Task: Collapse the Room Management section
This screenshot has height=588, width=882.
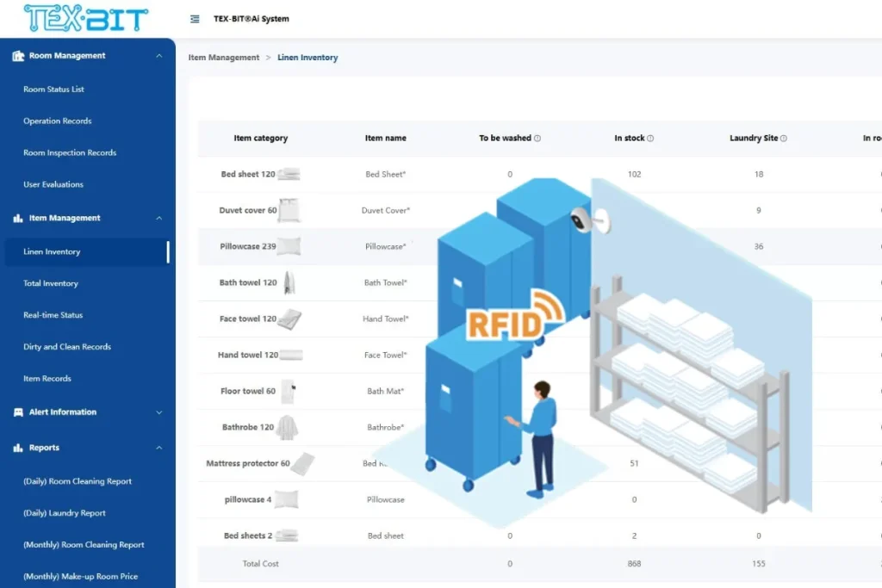Action: pyautogui.click(x=158, y=55)
